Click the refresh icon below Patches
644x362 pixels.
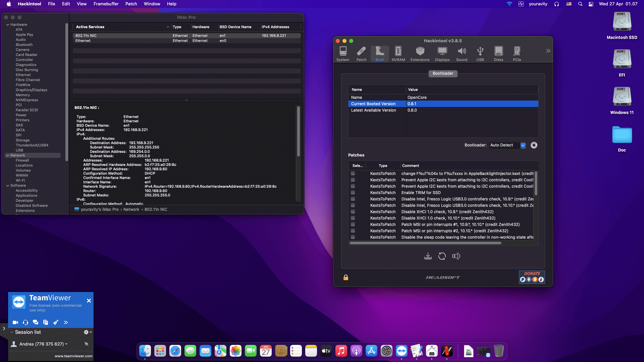click(x=442, y=256)
